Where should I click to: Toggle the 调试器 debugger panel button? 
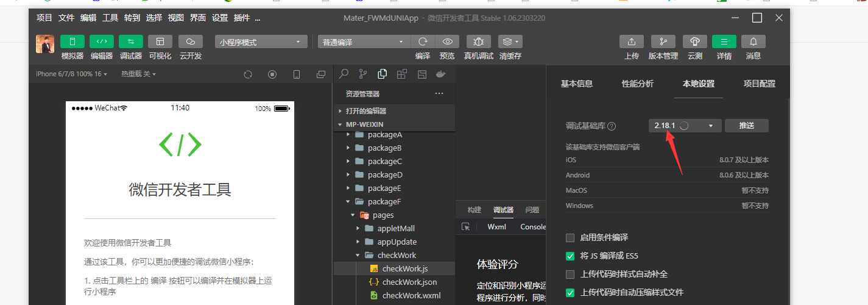tap(131, 41)
